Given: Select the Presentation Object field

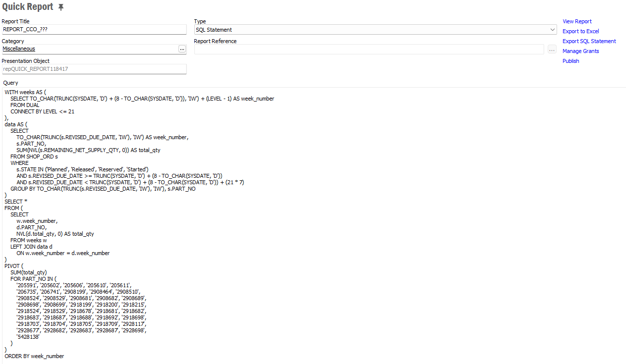Looking at the screenshot, I should point(94,69).
